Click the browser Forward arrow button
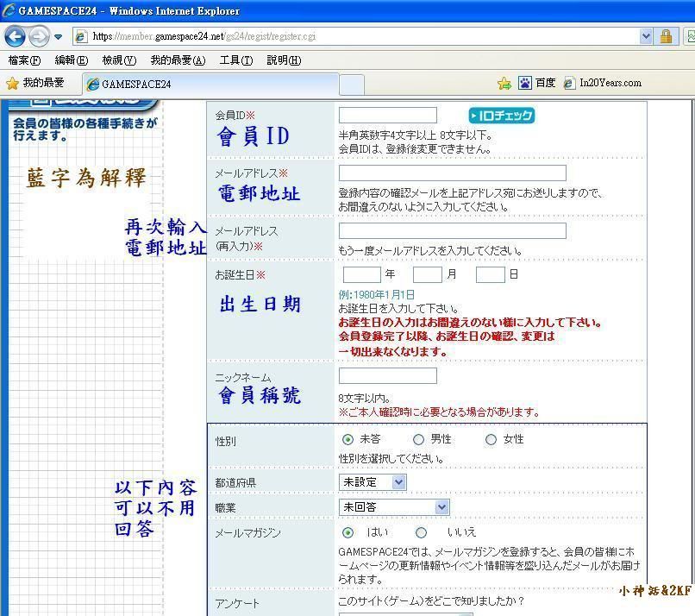 coord(39,36)
